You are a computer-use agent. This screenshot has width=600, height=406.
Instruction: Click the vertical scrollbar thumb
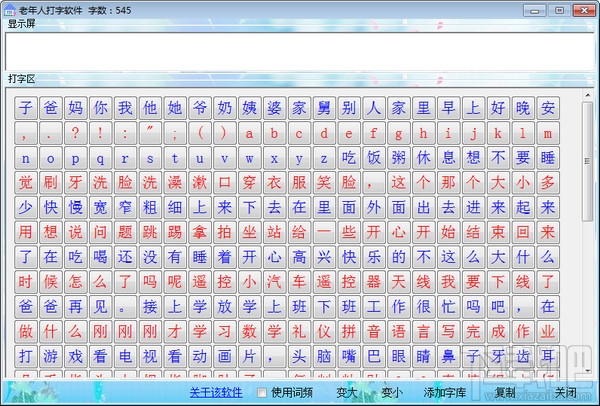coord(587,161)
